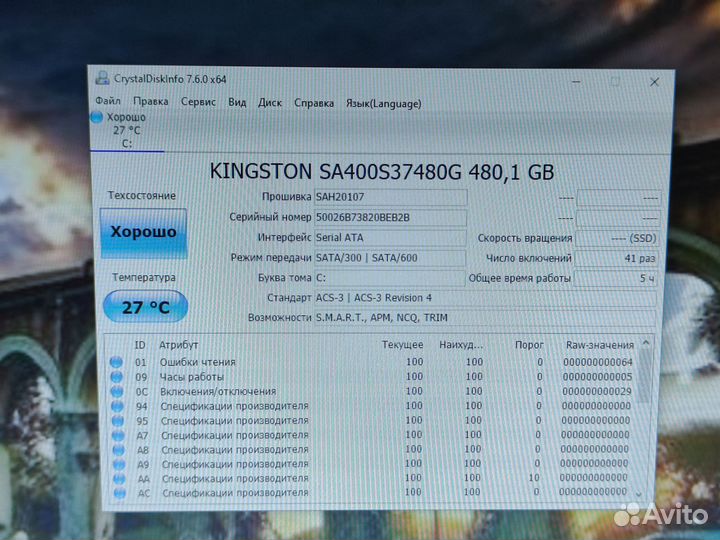
Task: Open the Вид menu
Action: (x=237, y=102)
